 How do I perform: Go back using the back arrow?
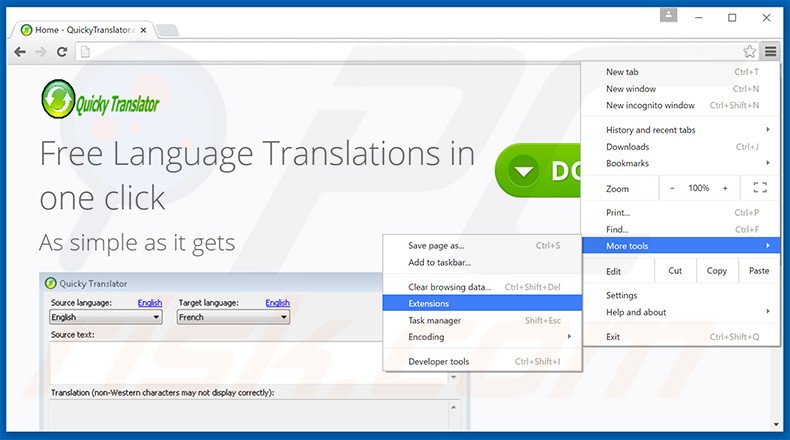20,51
